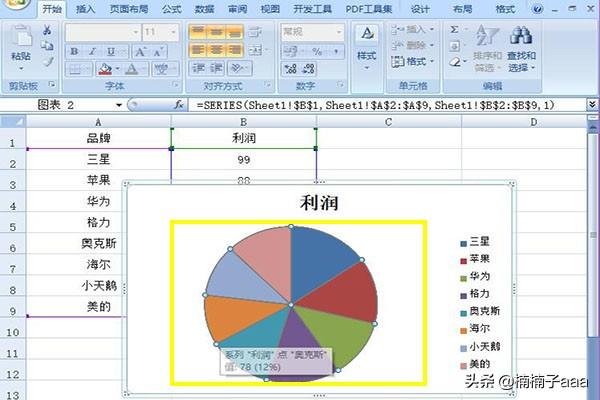Click the Increase Font Size icon
600x400 pixels.
tap(140, 52)
